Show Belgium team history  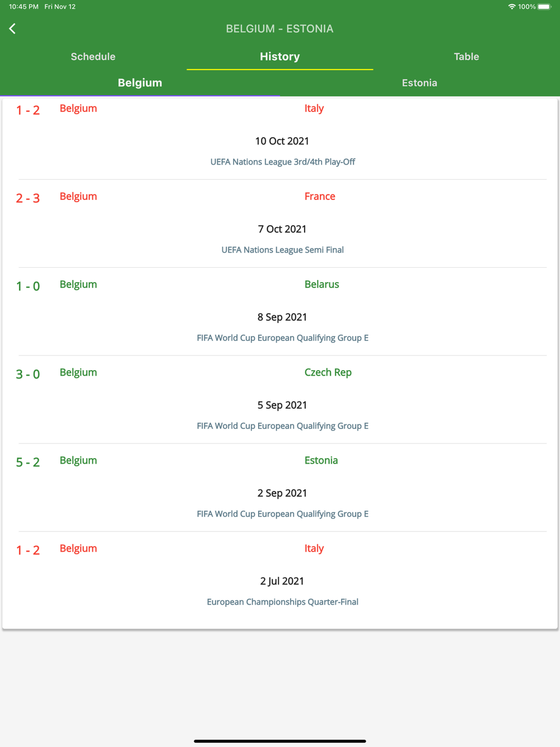(140, 83)
